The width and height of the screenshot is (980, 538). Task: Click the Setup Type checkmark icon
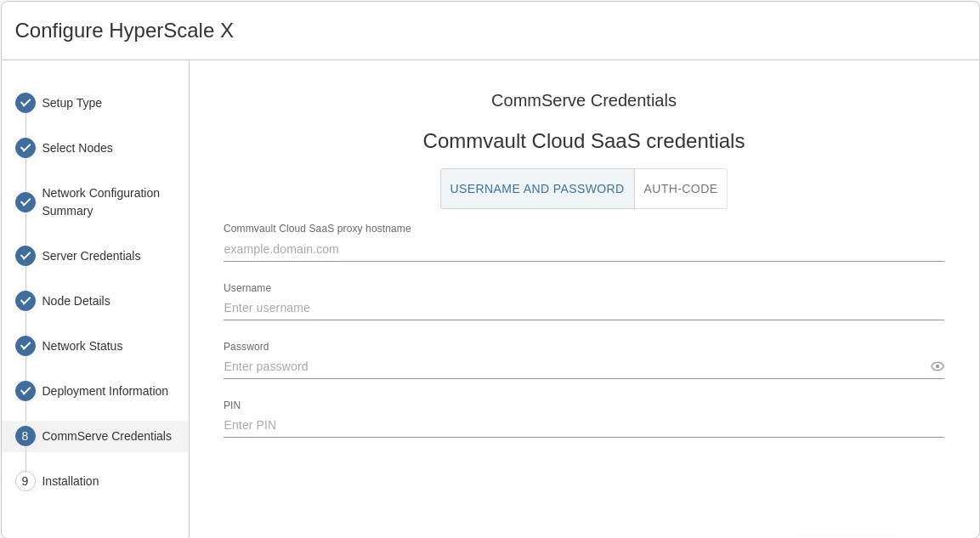[25, 103]
